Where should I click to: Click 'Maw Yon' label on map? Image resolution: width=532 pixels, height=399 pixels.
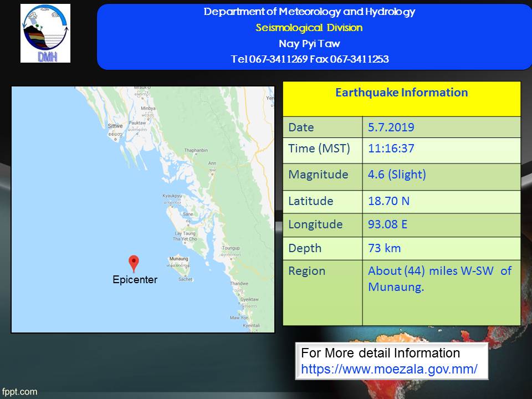(x=239, y=318)
